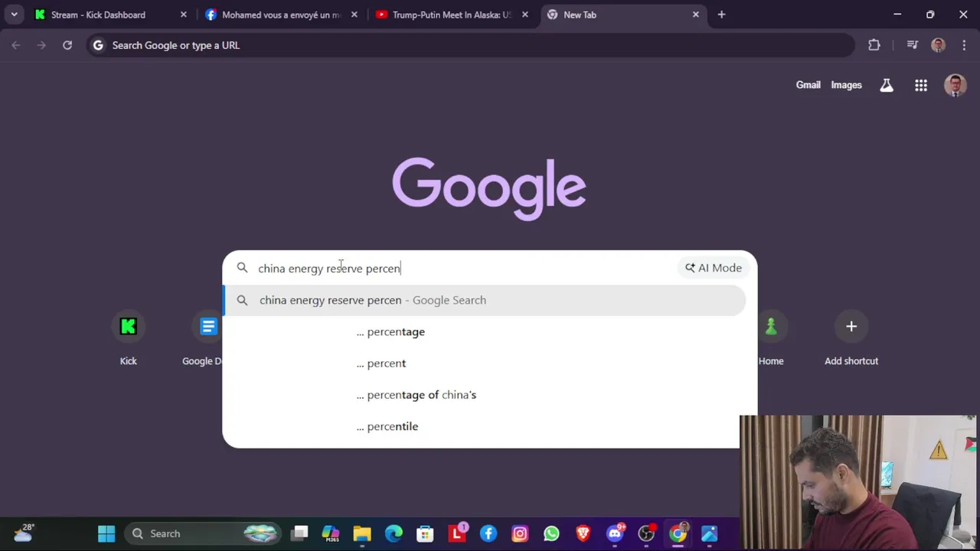Close the Trump-Putin YouTube tab

(524, 15)
